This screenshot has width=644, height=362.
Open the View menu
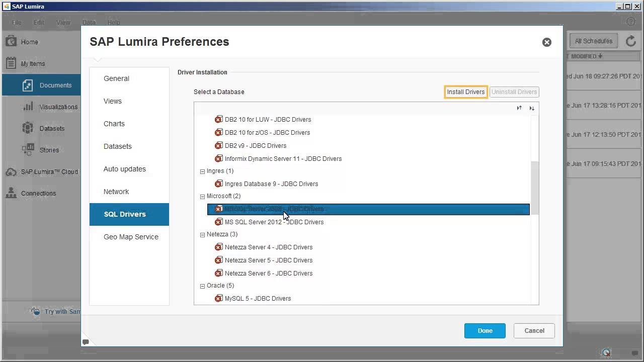(x=63, y=23)
